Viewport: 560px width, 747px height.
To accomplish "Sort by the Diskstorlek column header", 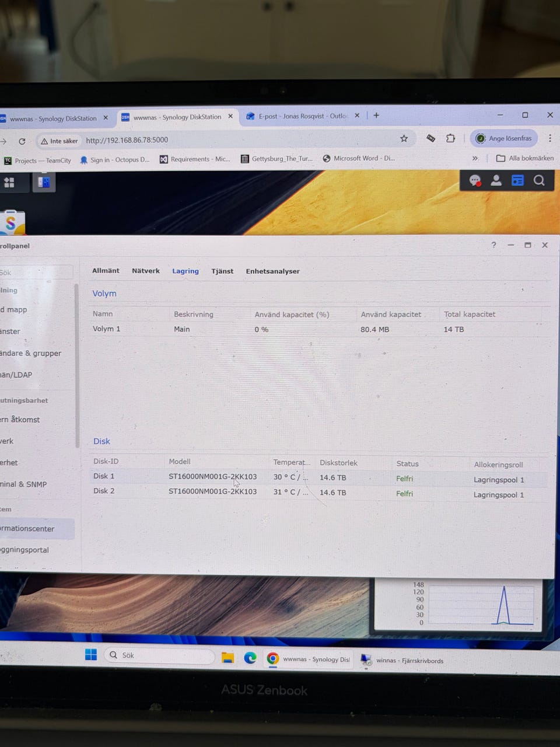I will pyautogui.click(x=338, y=463).
